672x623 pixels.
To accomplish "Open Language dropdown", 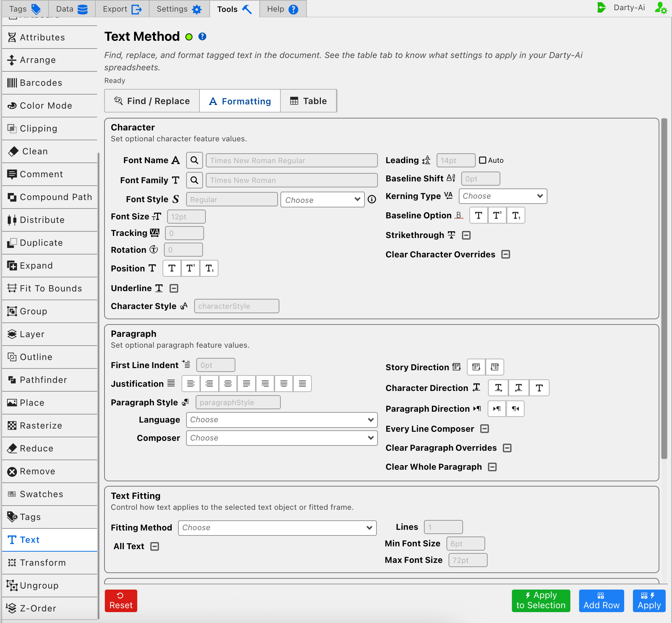I will [282, 420].
